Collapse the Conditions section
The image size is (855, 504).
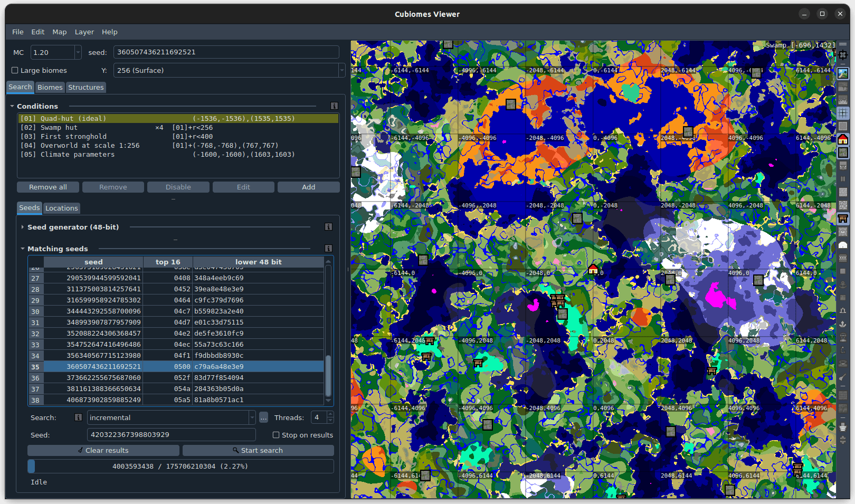(x=12, y=106)
